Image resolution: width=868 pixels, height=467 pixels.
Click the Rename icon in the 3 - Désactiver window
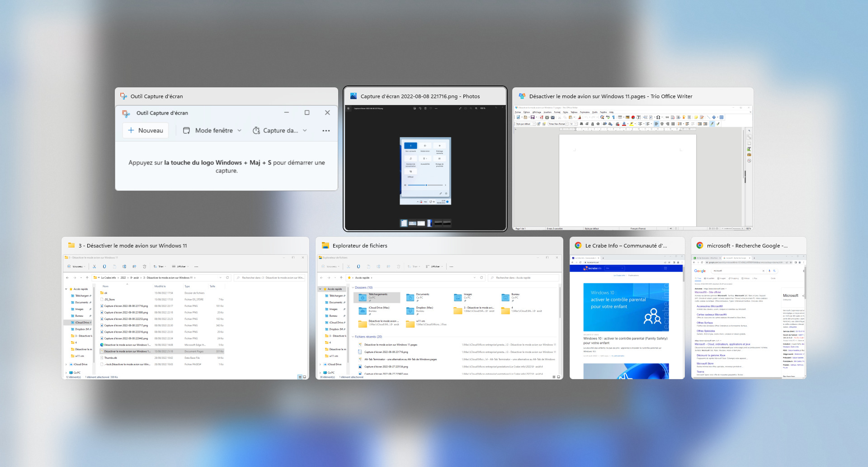pos(124,267)
